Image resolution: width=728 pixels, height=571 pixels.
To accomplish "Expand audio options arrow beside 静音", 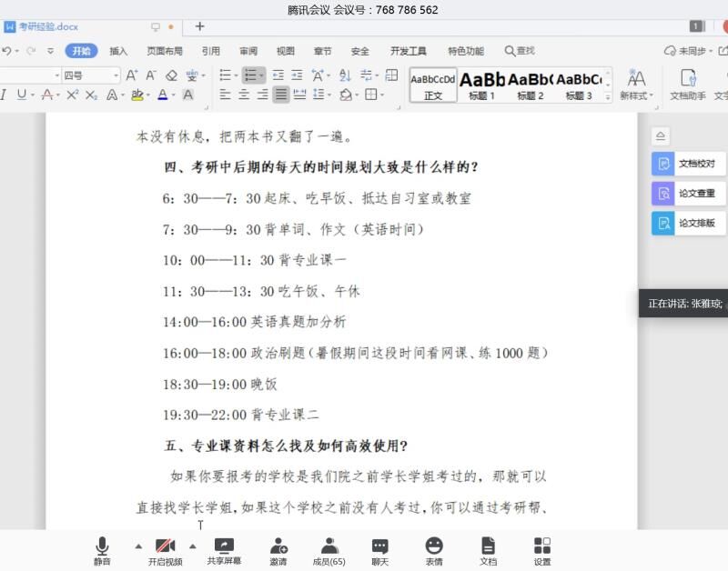I will [x=138, y=546].
